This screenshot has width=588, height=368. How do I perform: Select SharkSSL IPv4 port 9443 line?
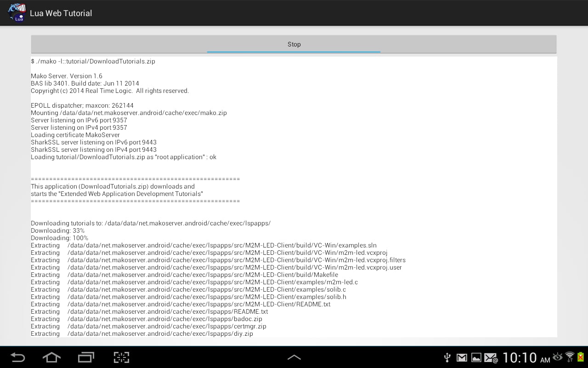(x=94, y=149)
